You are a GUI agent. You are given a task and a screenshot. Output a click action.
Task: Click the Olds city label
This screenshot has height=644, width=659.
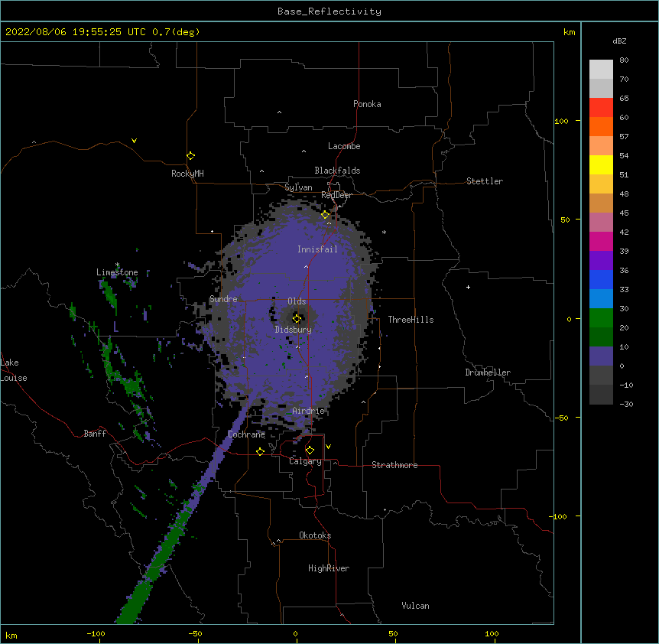[x=297, y=301]
